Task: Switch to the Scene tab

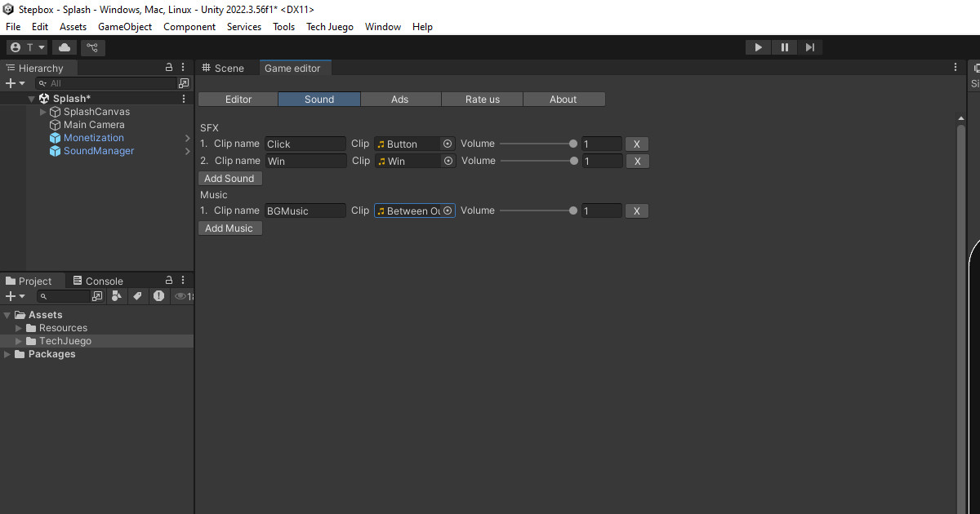Action: click(223, 68)
